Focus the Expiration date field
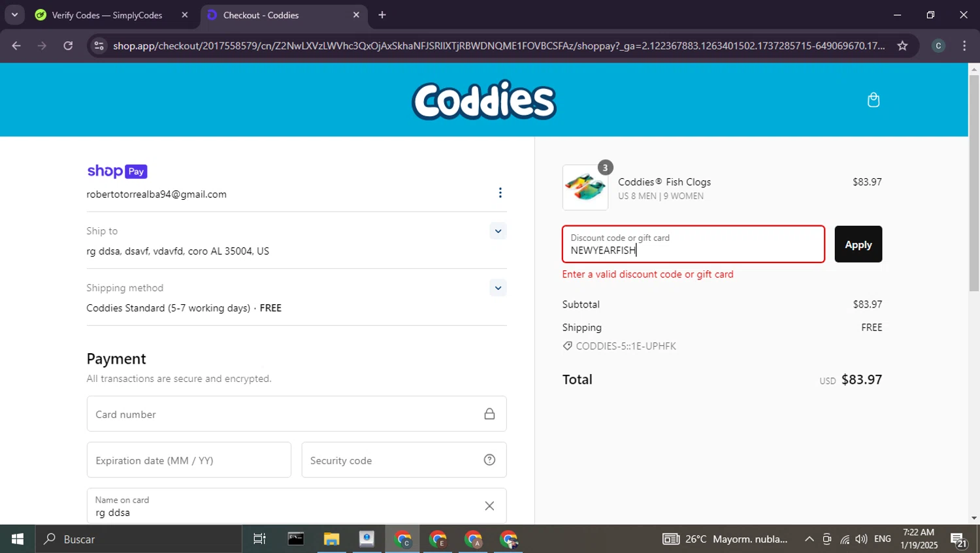The width and height of the screenshot is (980, 553). [x=189, y=460]
